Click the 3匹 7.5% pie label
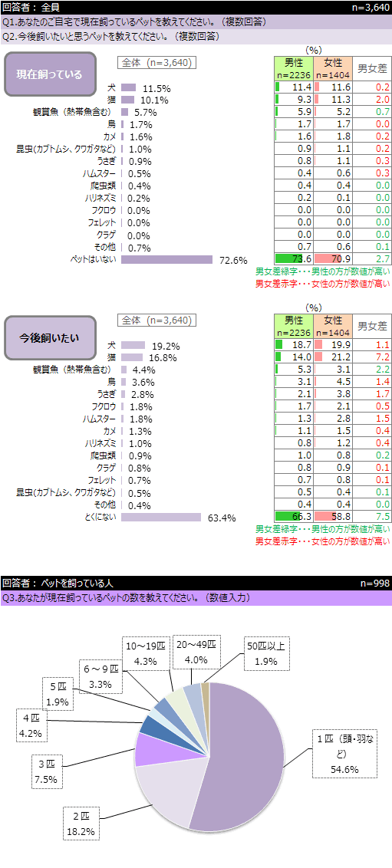The height and width of the screenshot is (868, 392). coord(48,773)
